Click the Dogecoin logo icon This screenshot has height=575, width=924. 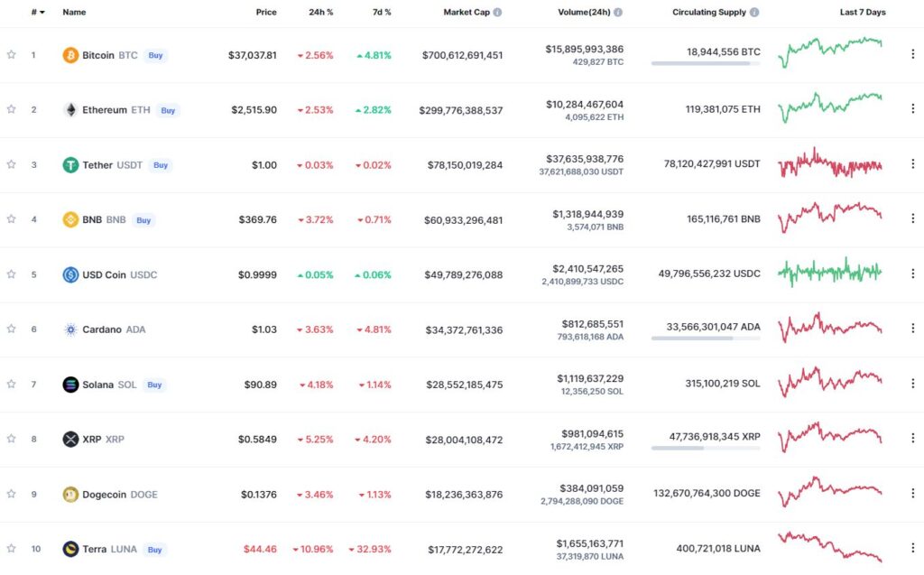(70, 494)
